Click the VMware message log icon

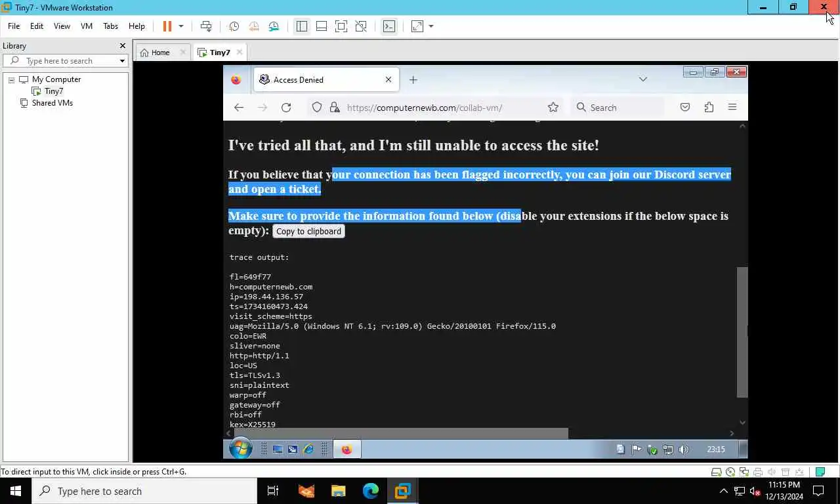pyautogui.click(x=820, y=472)
